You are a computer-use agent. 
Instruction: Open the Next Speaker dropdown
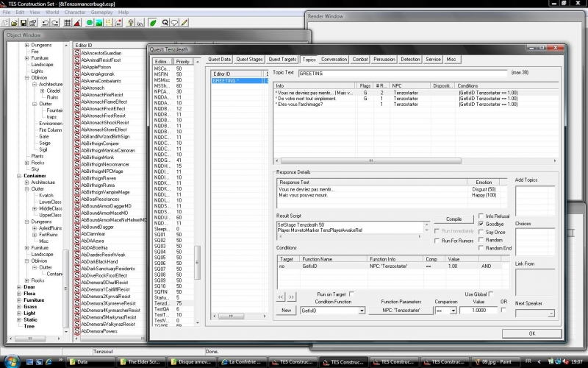pos(551,314)
